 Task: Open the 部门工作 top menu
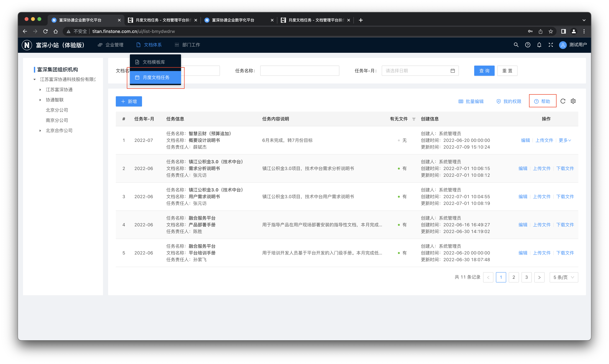pos(188,45)
